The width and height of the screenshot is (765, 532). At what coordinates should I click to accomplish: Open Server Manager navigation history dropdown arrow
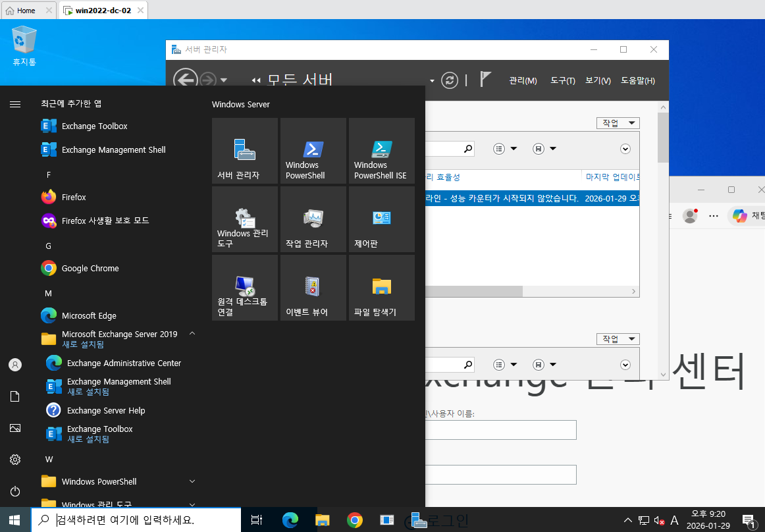click(x=224, y=80)
